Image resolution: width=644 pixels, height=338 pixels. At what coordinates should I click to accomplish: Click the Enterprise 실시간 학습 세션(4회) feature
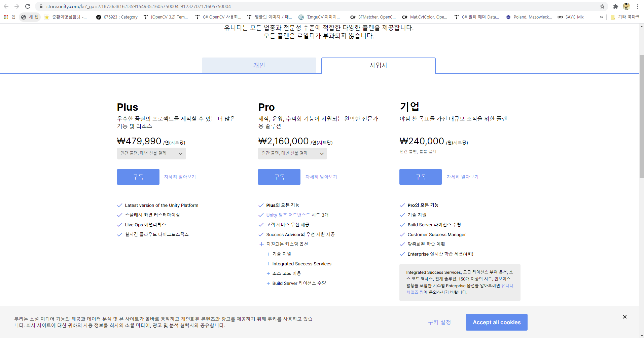440,254
